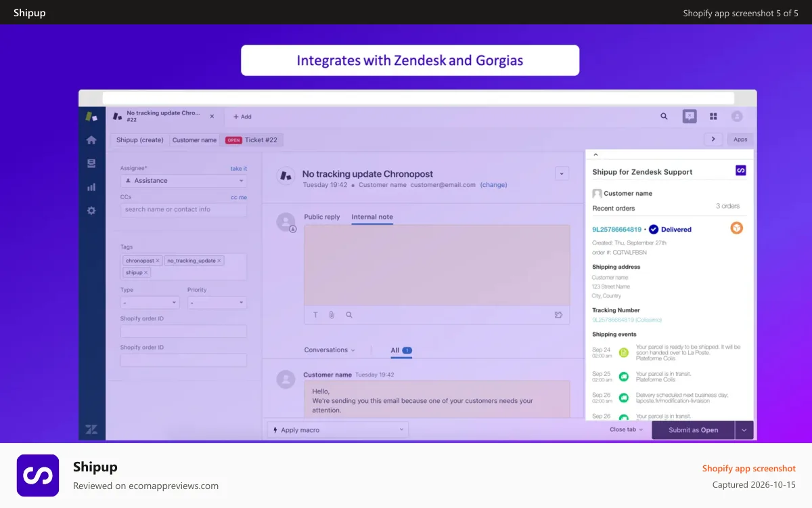Click Submit as Open button
The width and height of the screenshot is (812, 508).
coord(693,430)
